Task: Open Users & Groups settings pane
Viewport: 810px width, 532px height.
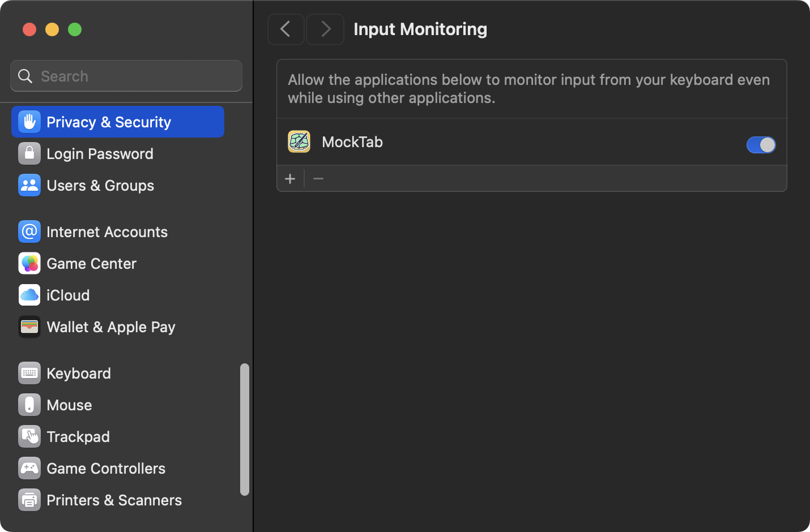Action: pyautogui.click(x=118, y=185)
